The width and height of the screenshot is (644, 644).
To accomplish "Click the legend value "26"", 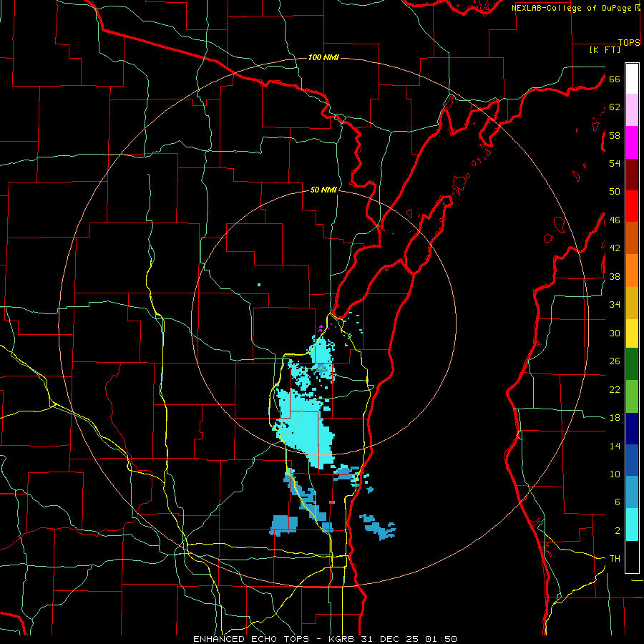I will point(615,361).
